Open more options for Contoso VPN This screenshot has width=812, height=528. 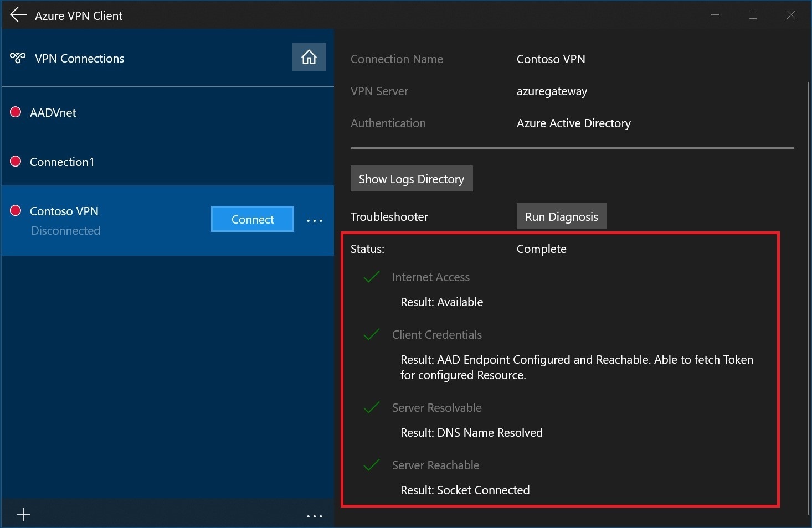[x=315, y=220]
